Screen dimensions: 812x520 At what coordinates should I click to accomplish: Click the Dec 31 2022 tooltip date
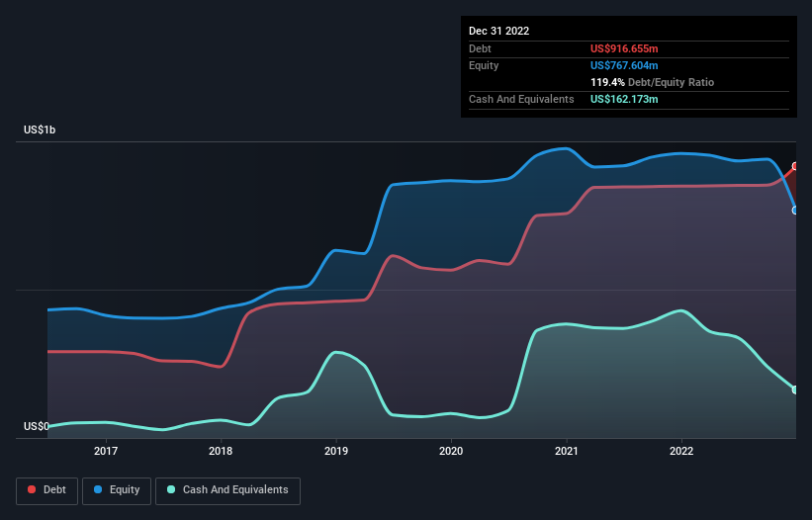coord(499,31)
